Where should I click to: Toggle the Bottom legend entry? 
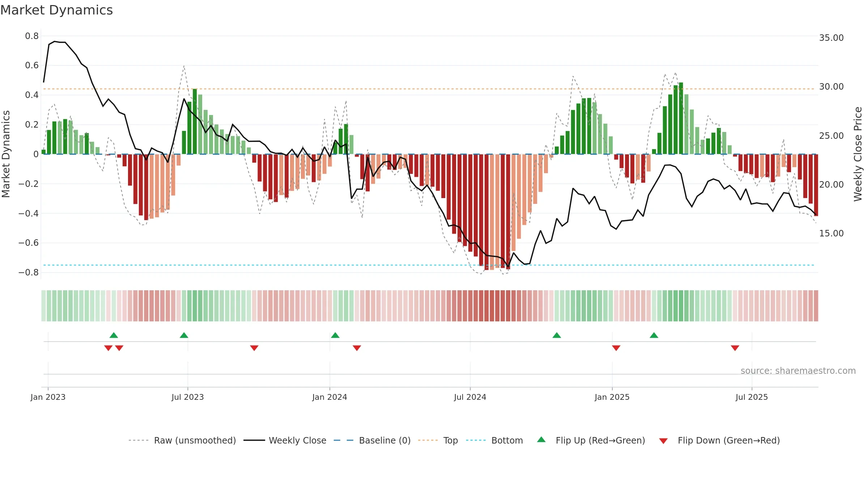click(x=494, y=440)
